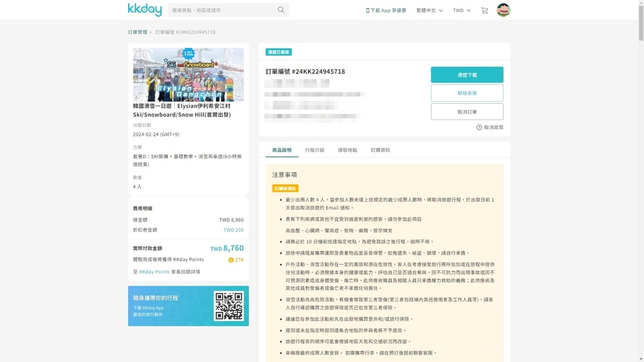
Task: Select the order number #24KK224945718 heading
Action: tap(305, 72)
